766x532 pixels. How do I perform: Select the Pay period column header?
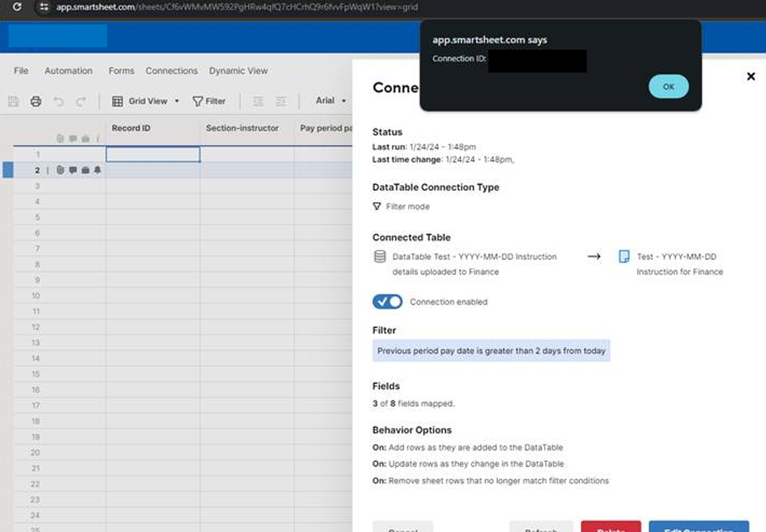click(x=324, y=128)
